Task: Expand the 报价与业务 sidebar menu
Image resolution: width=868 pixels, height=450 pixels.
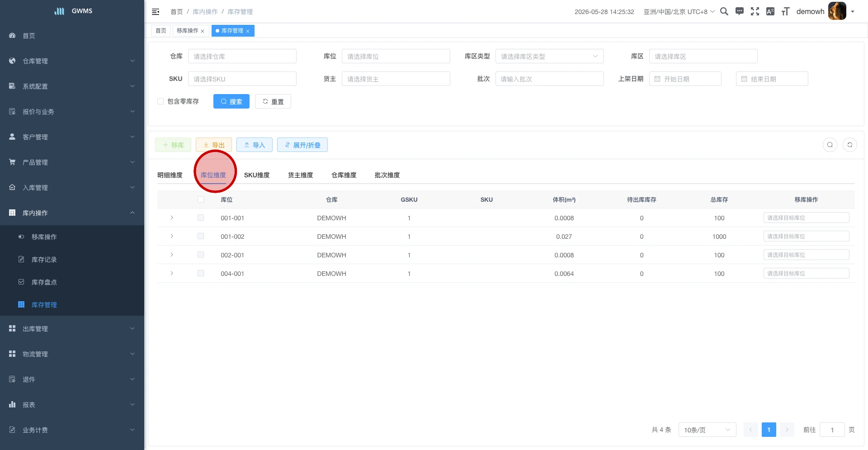Action: 72,111
